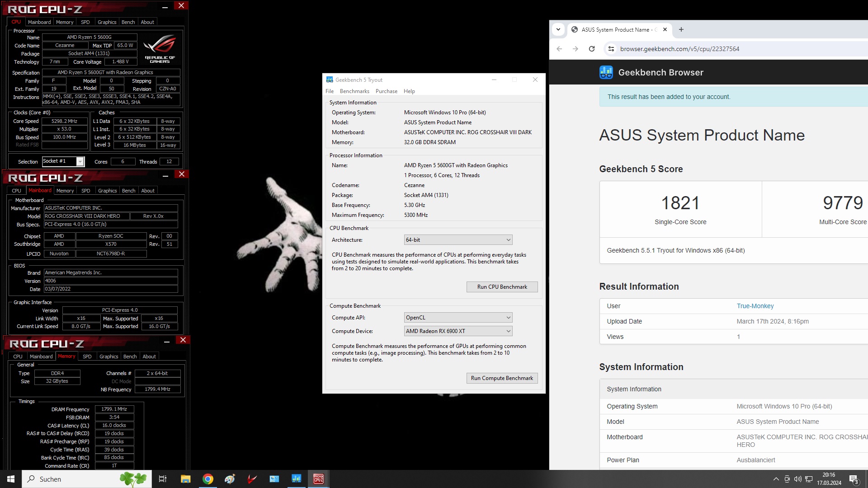Open network status from the tray

809,479
